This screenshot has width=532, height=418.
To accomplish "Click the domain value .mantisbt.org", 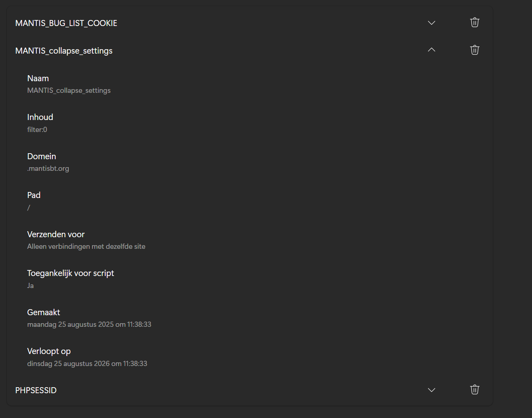I will coord(48,168).
